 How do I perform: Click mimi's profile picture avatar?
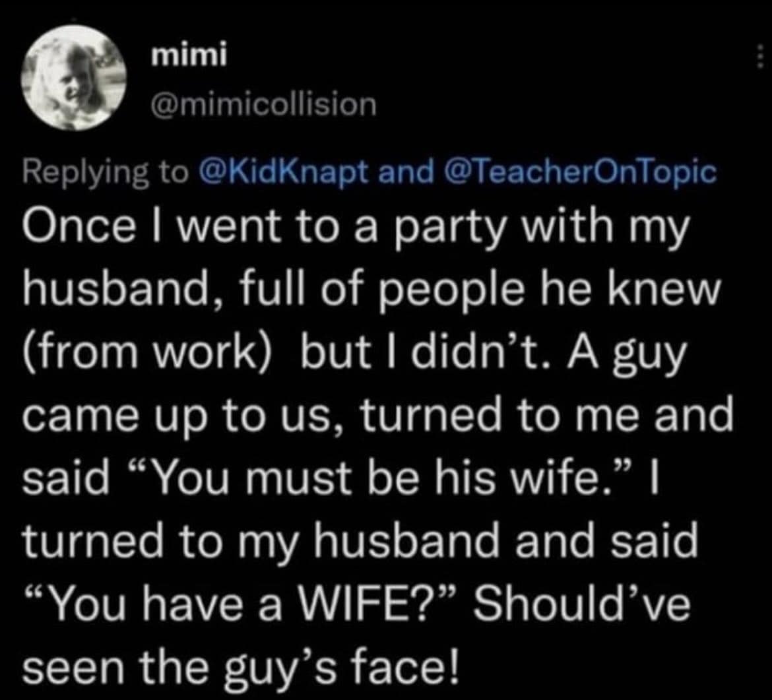coord(73,80)
